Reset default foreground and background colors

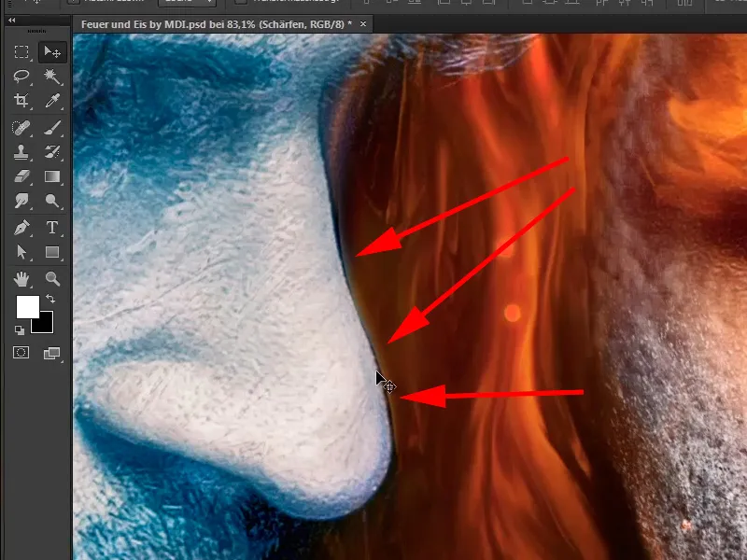[x=19, y=329]
